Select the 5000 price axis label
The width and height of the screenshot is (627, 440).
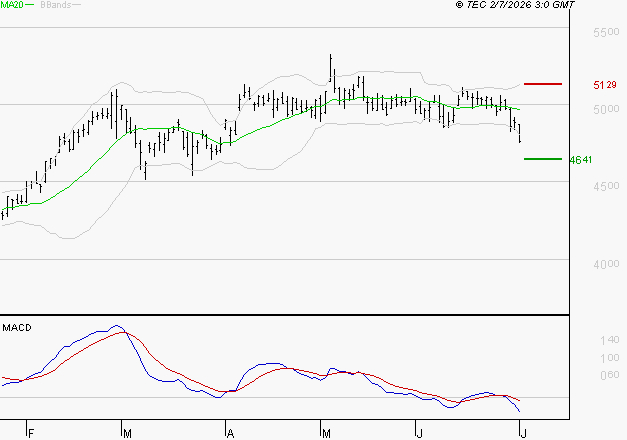pyautogui.click(x=606, y=109)
